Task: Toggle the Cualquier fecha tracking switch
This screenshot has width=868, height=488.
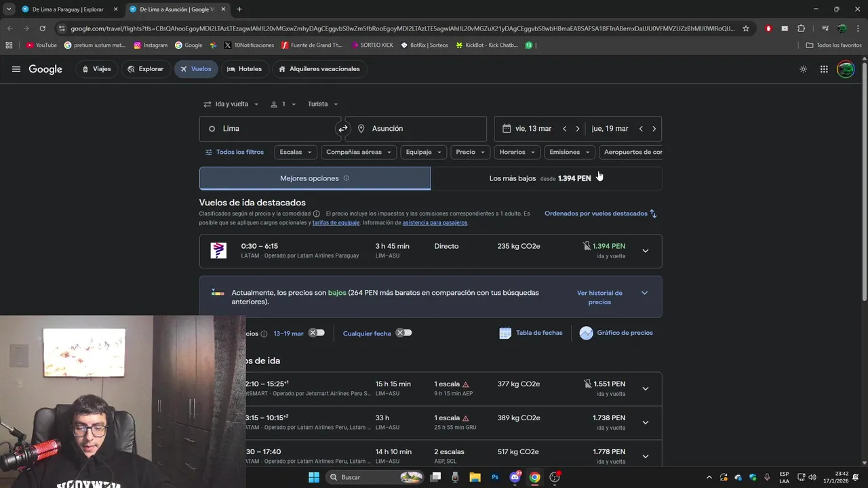Action: tap(404, 333)
